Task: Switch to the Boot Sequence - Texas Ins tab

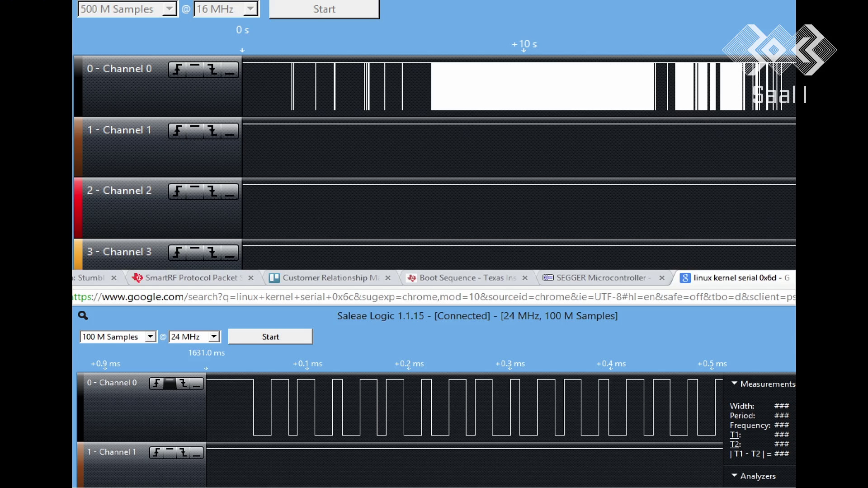Action: [468, 278]
